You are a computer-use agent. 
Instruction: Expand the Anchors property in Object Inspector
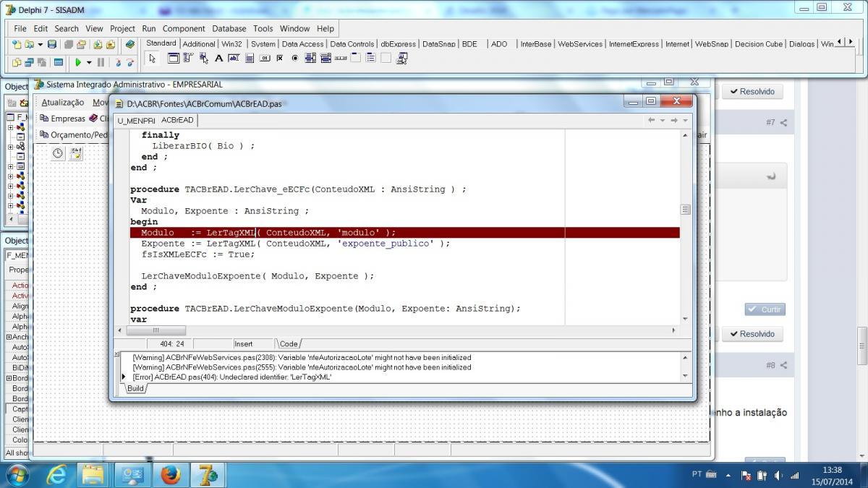[x=9, y=336]
